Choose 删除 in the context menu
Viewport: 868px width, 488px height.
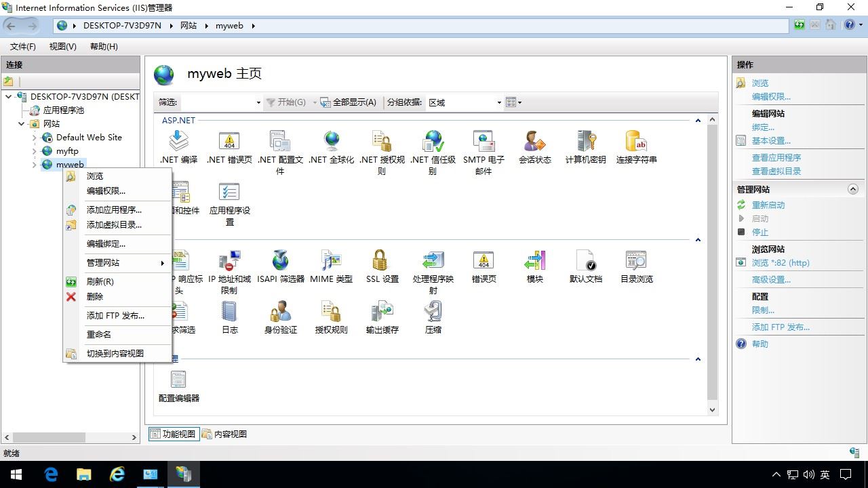pos(117,297)
